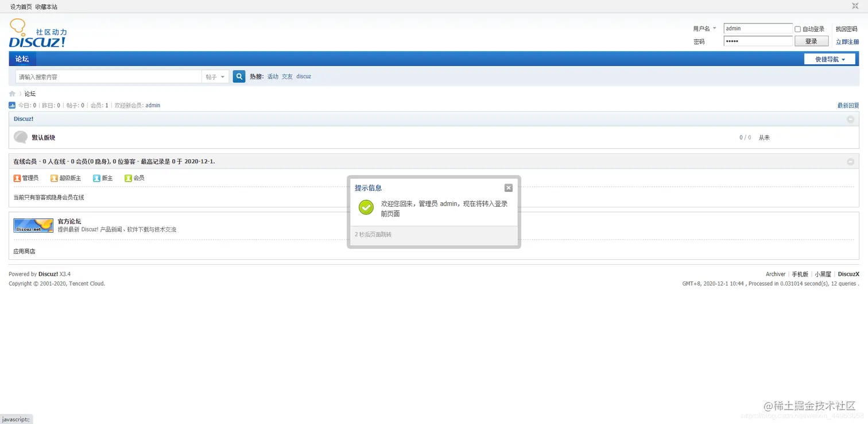Click the Discuz! logo in the header
The width and height of the screenshot is (868, 424).
tap(38, 33)
